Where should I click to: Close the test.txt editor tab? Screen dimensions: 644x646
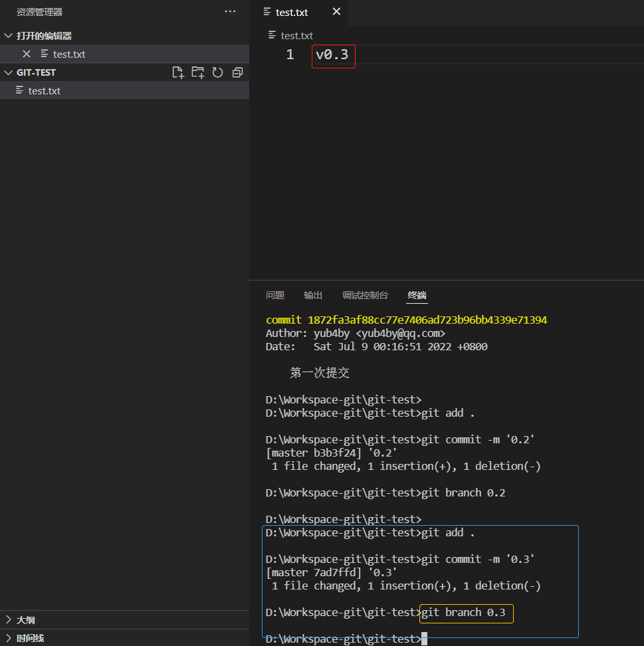336,11
